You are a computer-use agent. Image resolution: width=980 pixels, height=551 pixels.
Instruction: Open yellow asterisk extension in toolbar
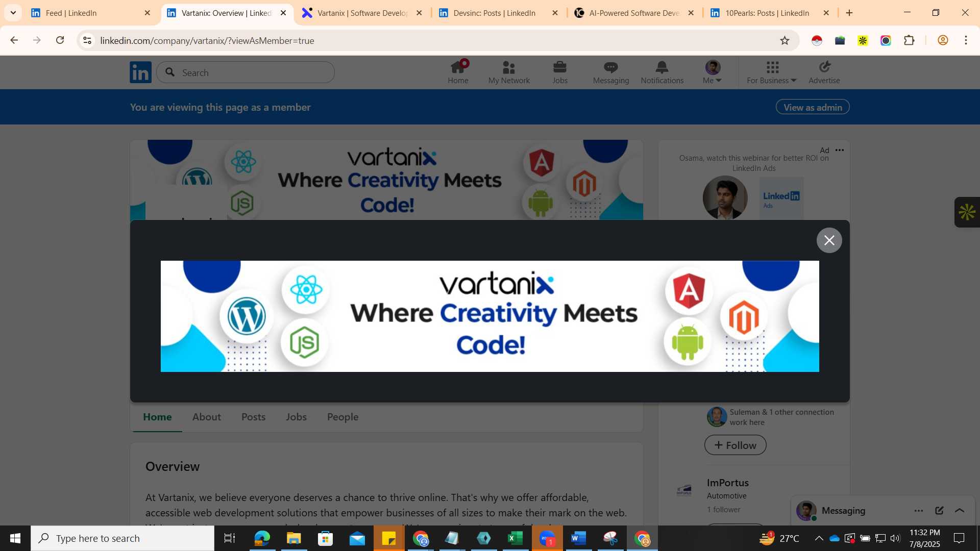pyautogui.click(x=863, y=40)
